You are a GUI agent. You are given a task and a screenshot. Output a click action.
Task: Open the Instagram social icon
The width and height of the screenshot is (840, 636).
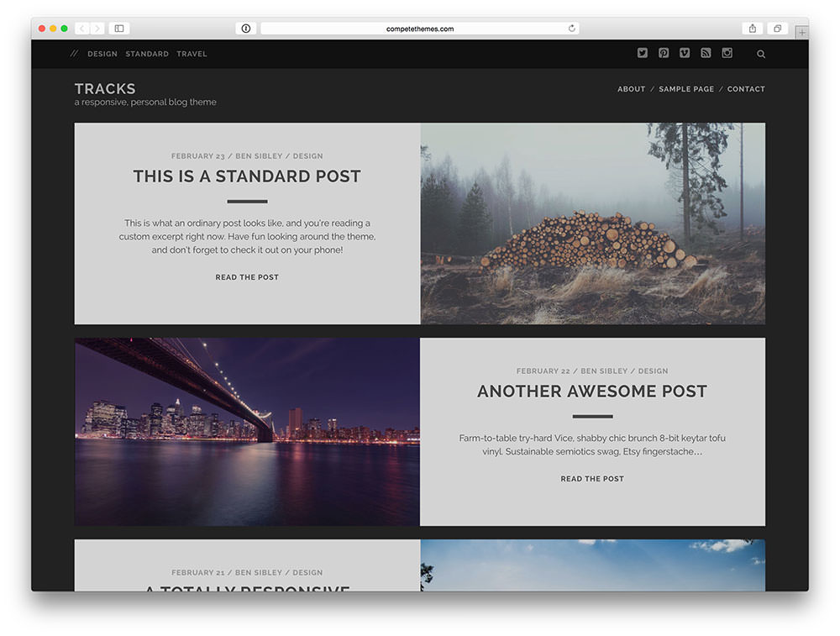(x=727, y=53)
